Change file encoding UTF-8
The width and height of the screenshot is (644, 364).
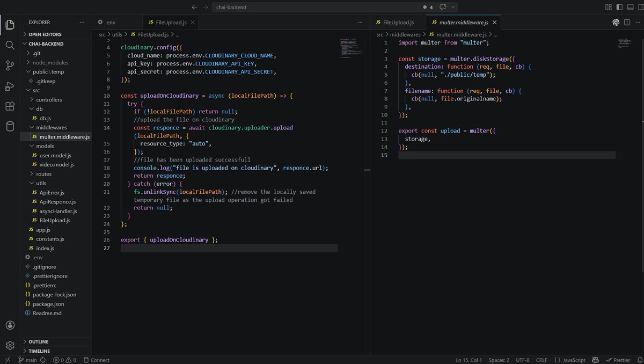tap(523, 360)
